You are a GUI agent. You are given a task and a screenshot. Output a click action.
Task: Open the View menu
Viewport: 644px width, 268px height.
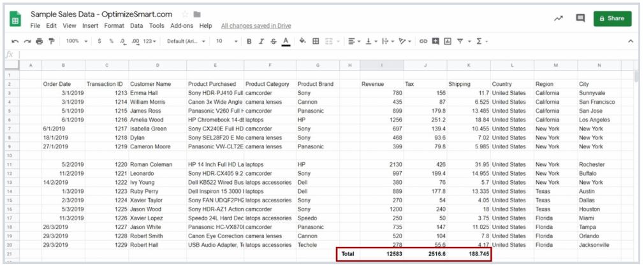tap(70, 26)
